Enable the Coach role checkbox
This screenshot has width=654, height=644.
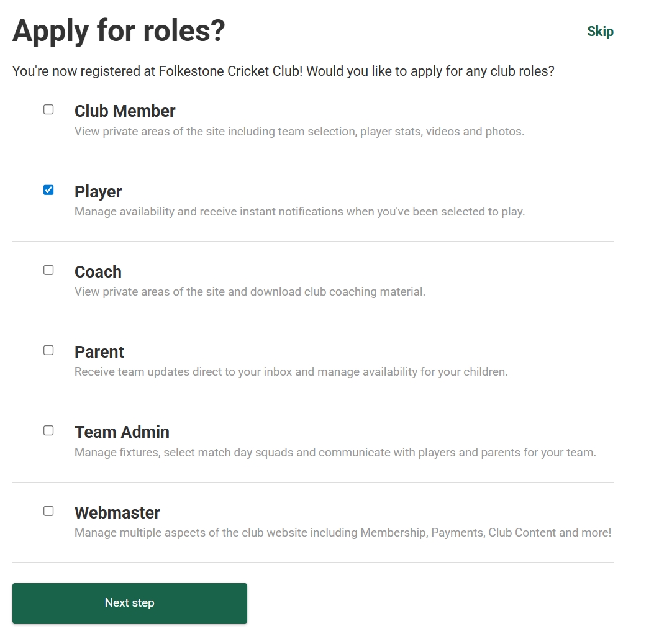[48, 270]
